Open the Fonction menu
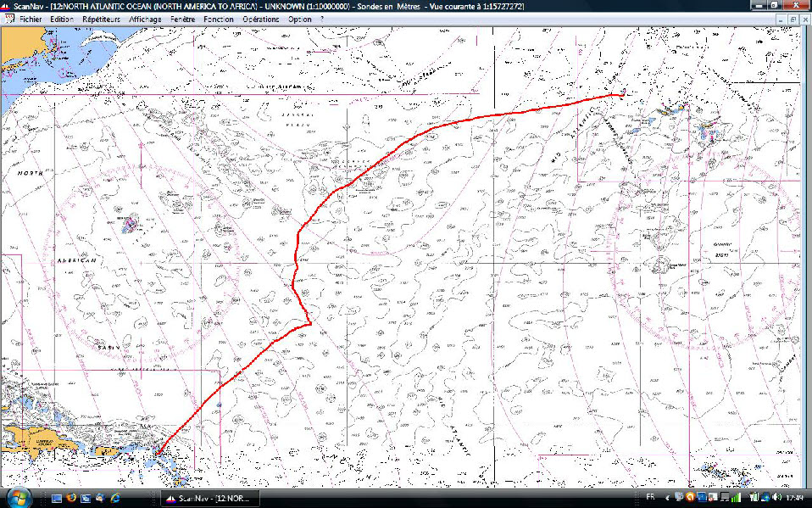The image size is (812, 508). click(x=218, y=19)
